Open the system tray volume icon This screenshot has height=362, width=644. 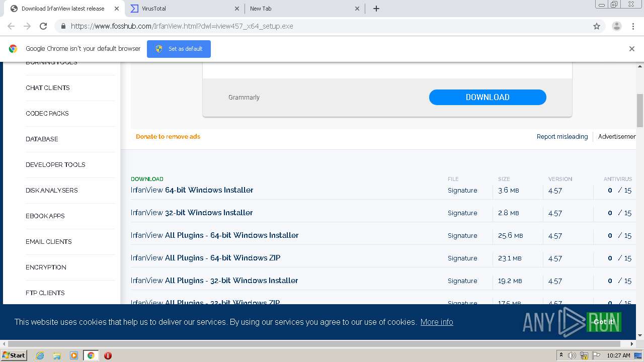click(572, 355)
